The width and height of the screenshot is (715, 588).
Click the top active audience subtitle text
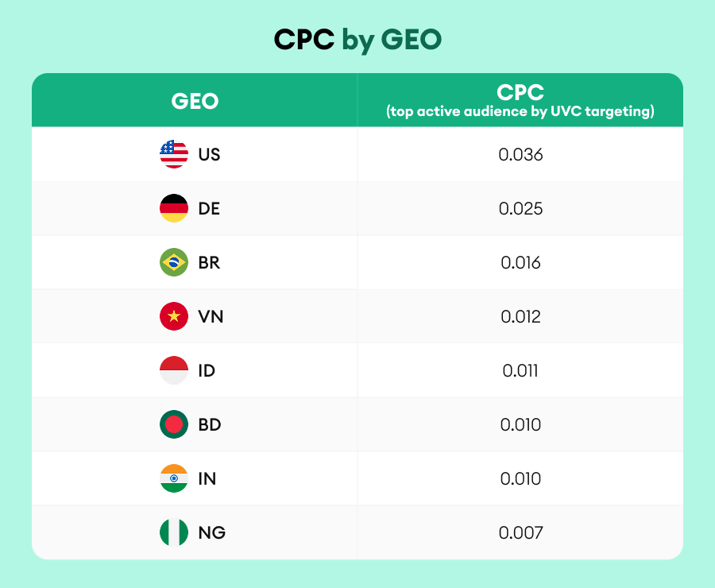520,112
